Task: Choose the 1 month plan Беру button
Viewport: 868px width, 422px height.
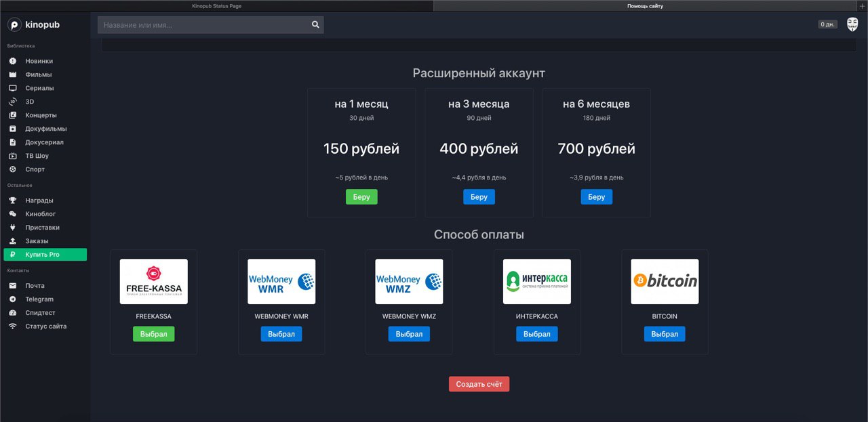Action: (361, 197)
